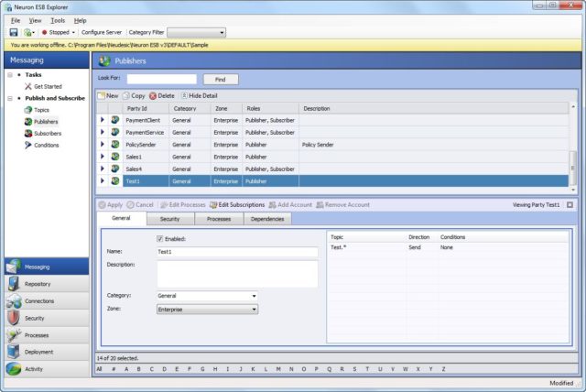Image resolution: width=586 pixels, height=392 pixels.
Task: Click the Look For search field
Action: point(161,79)
